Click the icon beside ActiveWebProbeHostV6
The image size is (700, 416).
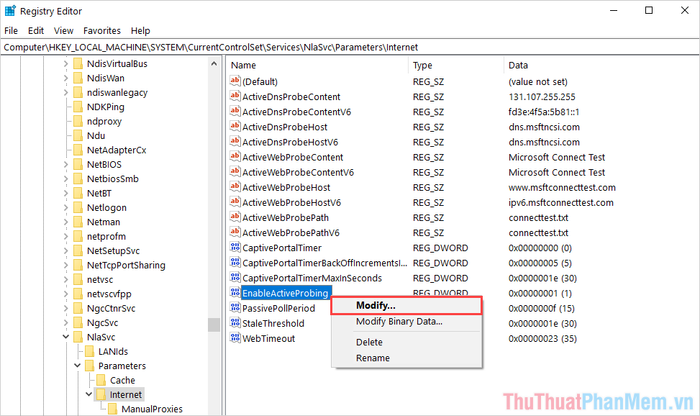click(235, 202)
